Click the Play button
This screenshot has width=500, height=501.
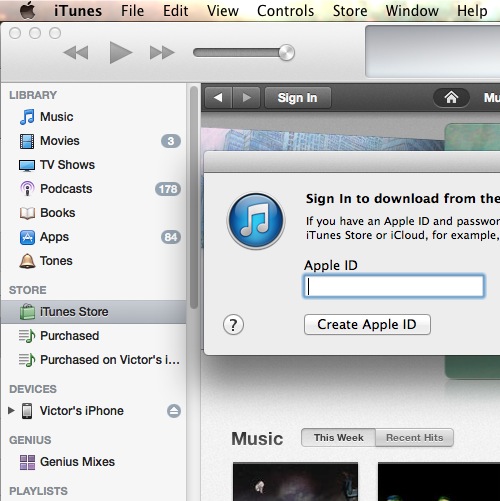pos(121,52)
